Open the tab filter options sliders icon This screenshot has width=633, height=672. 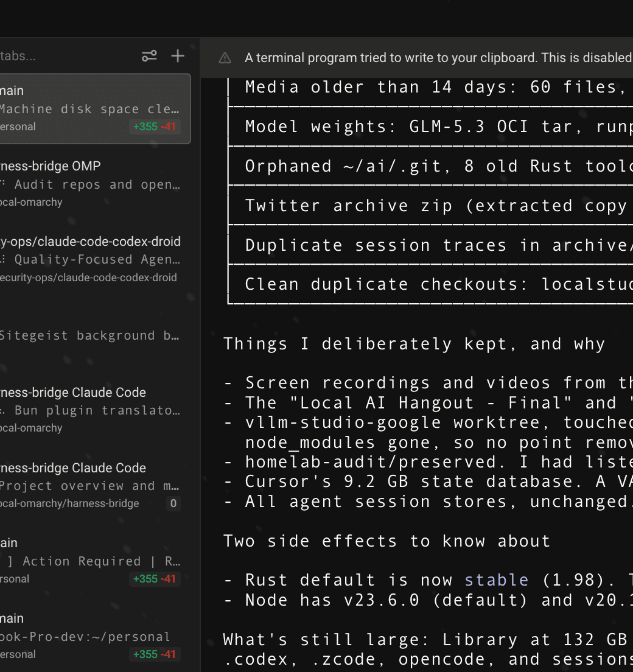point(149,56)
